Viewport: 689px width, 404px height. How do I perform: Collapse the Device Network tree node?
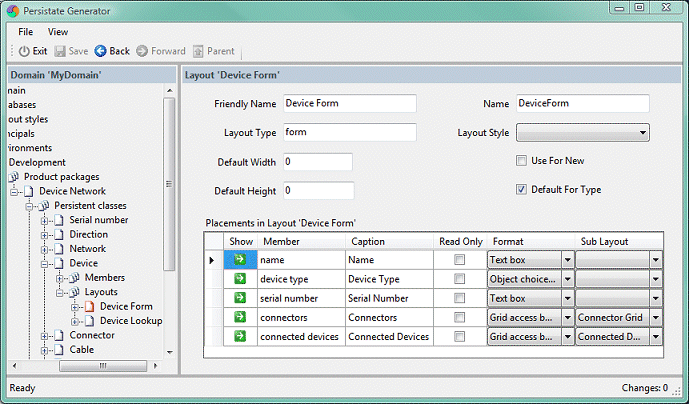tap(15, 192)
